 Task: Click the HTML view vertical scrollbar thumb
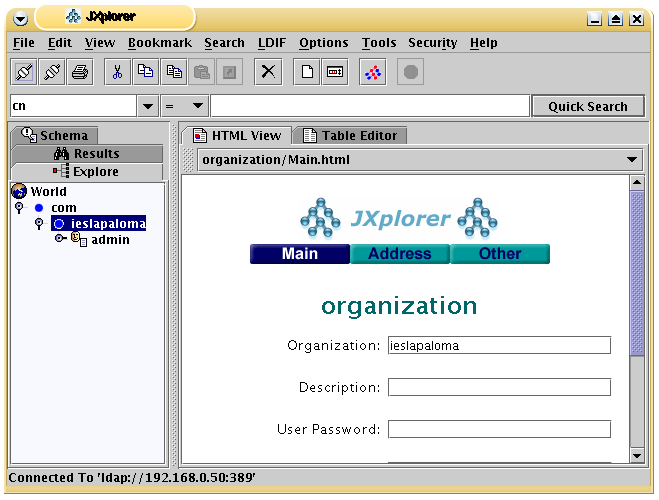click(637, 270)
